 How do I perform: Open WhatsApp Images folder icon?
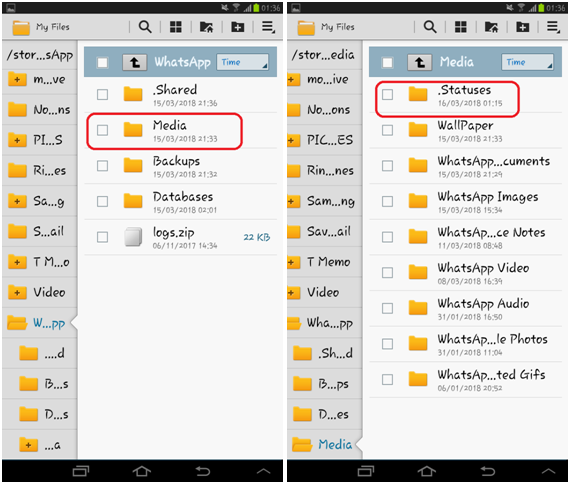pos(418,201)
